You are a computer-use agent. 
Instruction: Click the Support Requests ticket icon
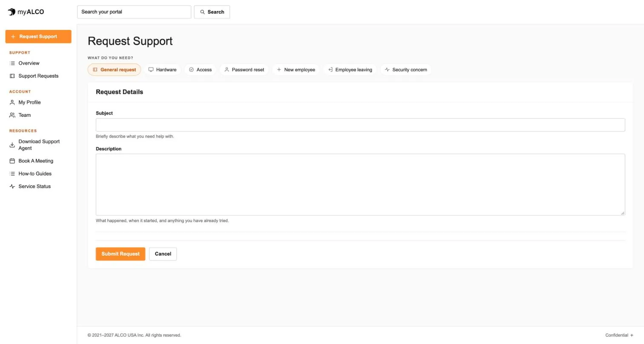click(x=12, y=76)
